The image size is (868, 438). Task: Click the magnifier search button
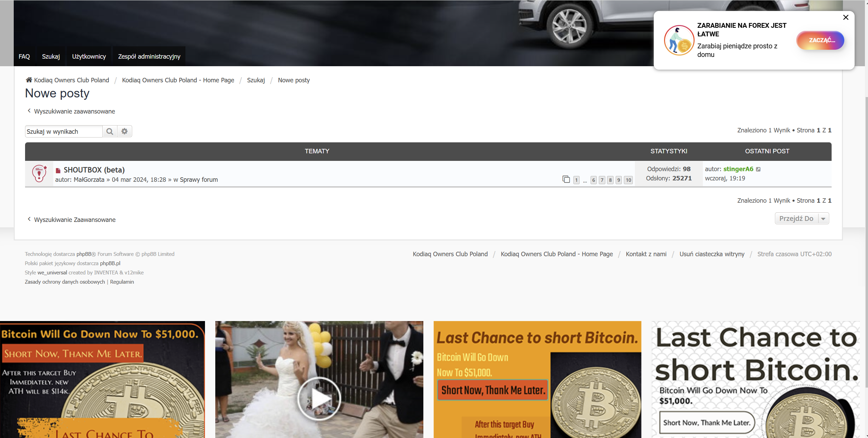(x=110, y=131)
